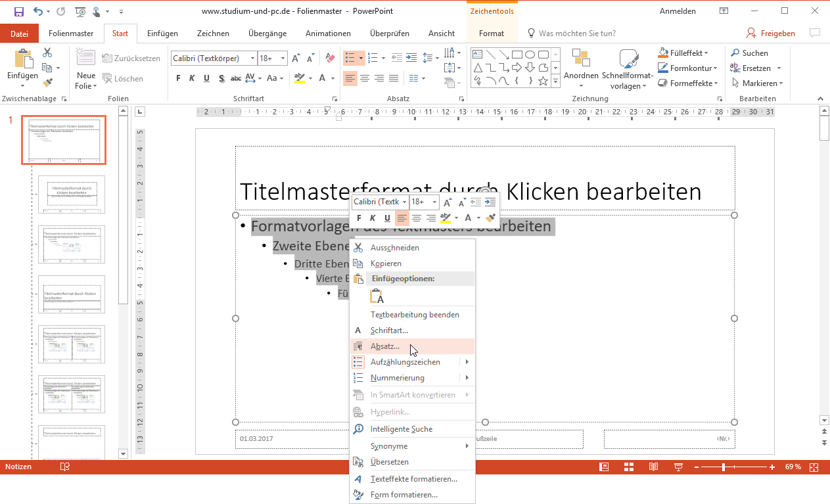
Task: Click the mini toolbar font color button
Action: coord(468,218)
